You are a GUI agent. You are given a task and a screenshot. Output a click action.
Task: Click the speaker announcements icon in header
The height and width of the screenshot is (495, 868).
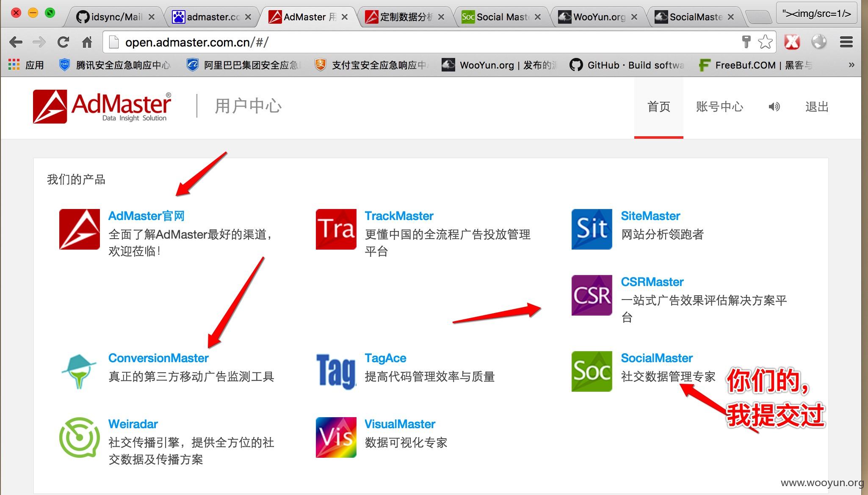point(774,107)
